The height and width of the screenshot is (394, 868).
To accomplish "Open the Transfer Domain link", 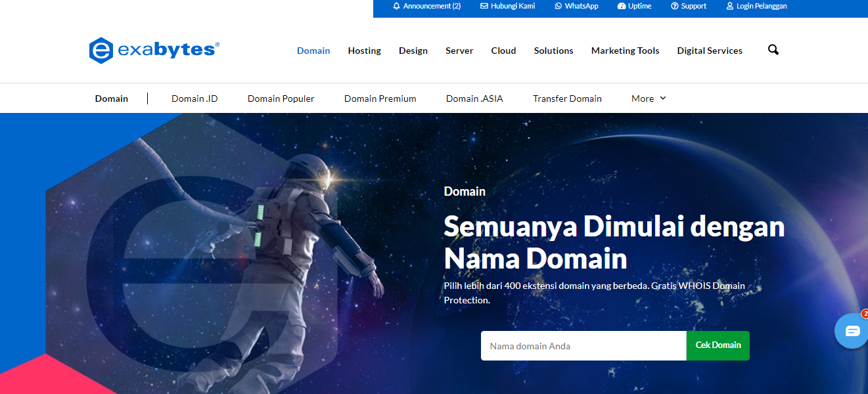I will pos(567,98).
